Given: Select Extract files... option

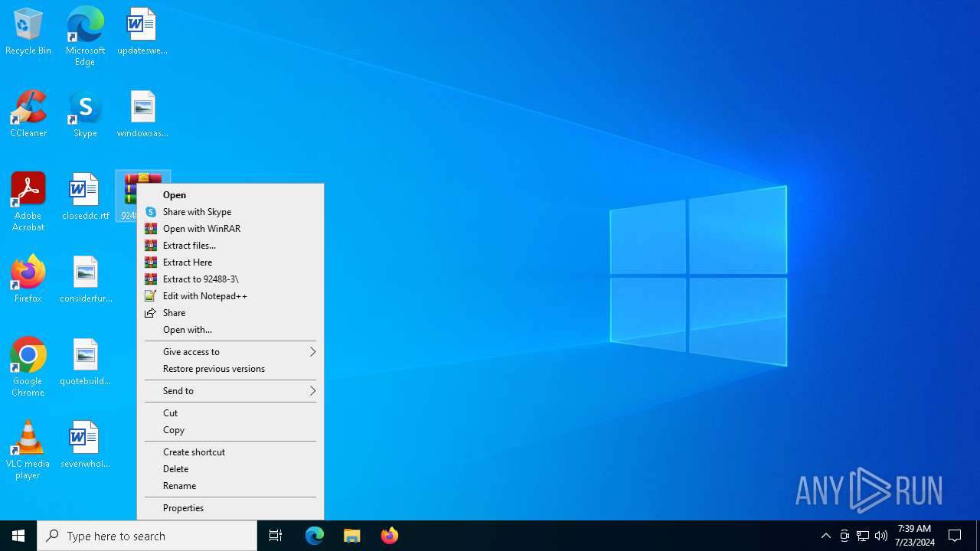Looking at the screenshot, I should pos(230,246).
